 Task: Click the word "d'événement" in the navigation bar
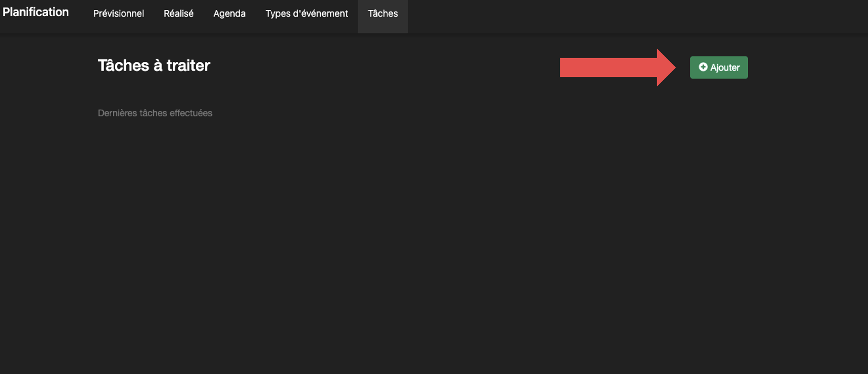point(320,14)
